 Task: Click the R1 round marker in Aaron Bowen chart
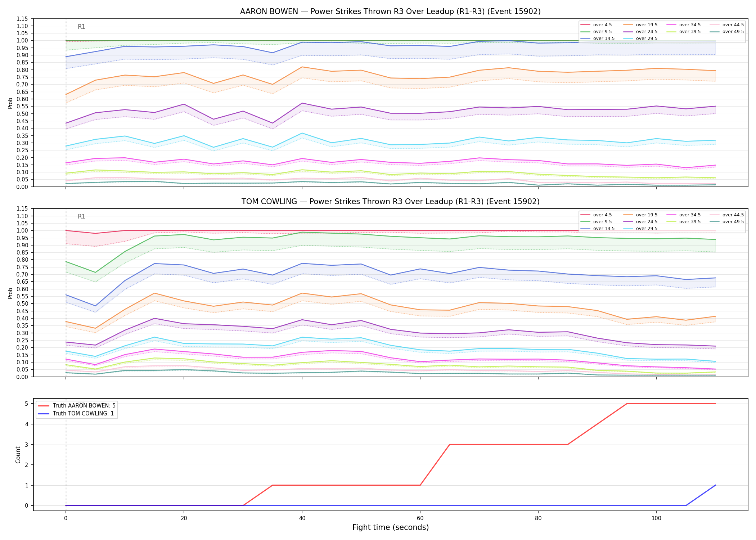pyautogui.click(x=81, y=27)
